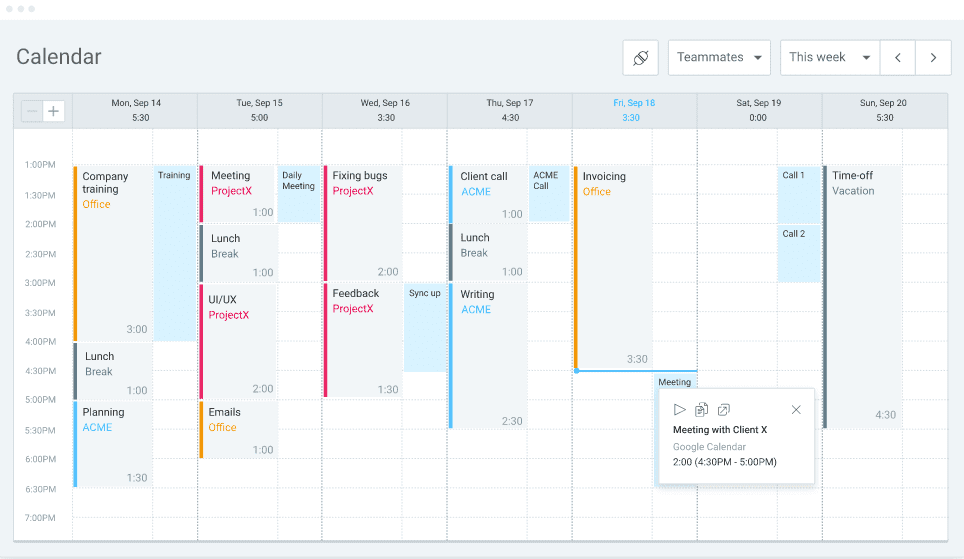Open the This week range dropdown
This screenshot has width=964, height=559.
coord(830,58)
